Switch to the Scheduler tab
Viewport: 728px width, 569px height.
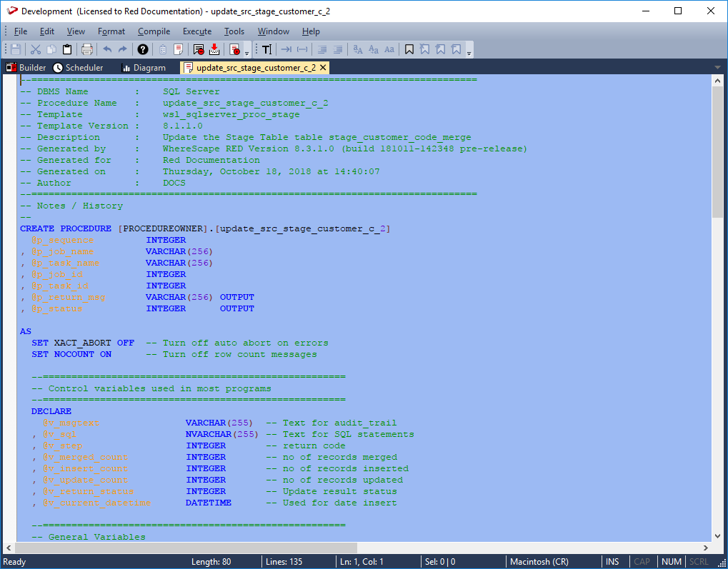(x=78, y=68)
